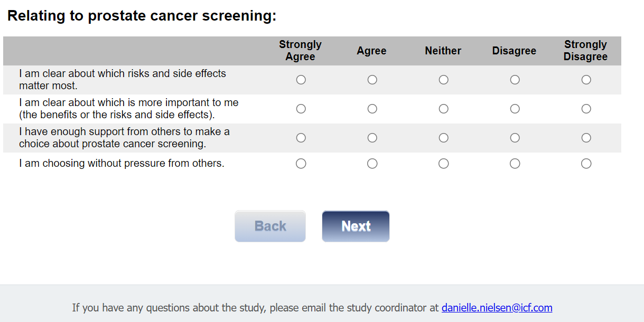Mark Disagree for which is more important
Viewport: 644px width, 322px height.
click(515, 109)
